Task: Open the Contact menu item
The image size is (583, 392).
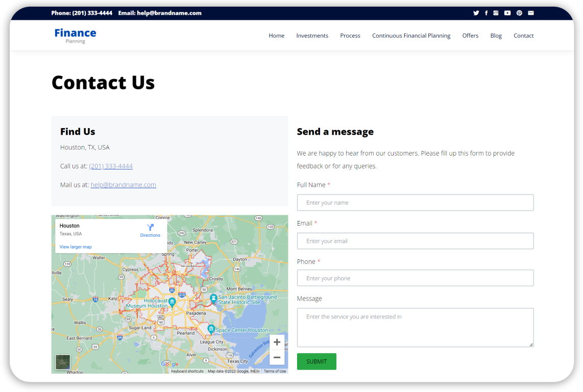Action: (523, 36)
